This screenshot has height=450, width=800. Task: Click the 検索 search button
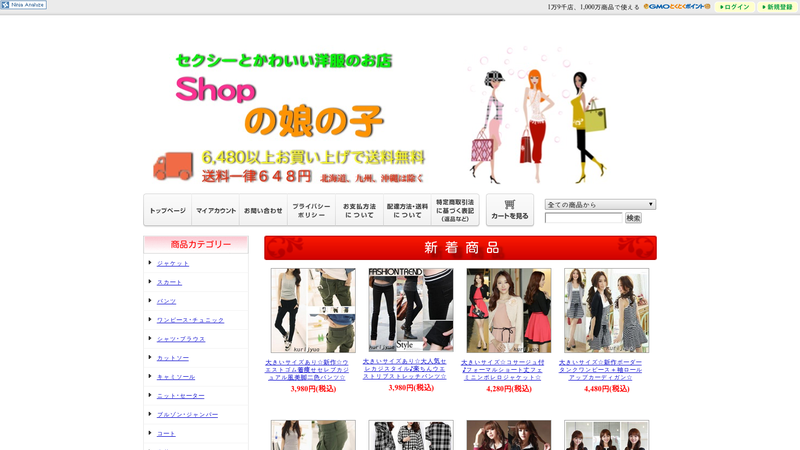pyautogui.click(x=633, y=218)
